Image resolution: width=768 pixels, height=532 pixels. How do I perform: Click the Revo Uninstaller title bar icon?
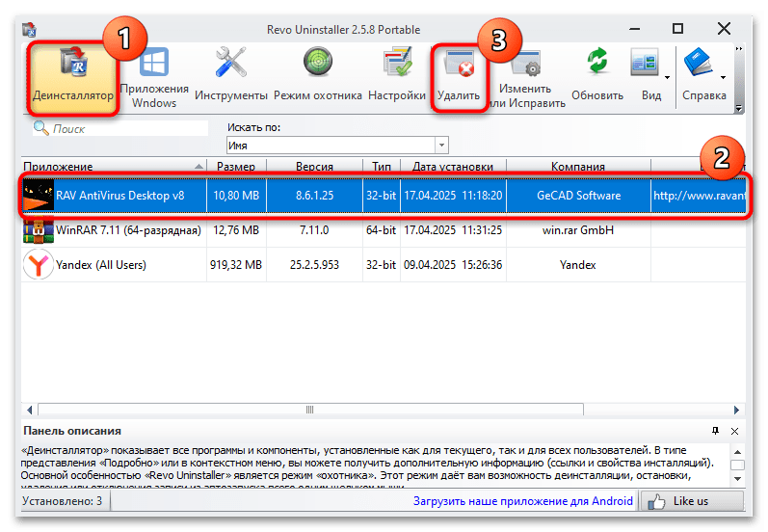29,30
